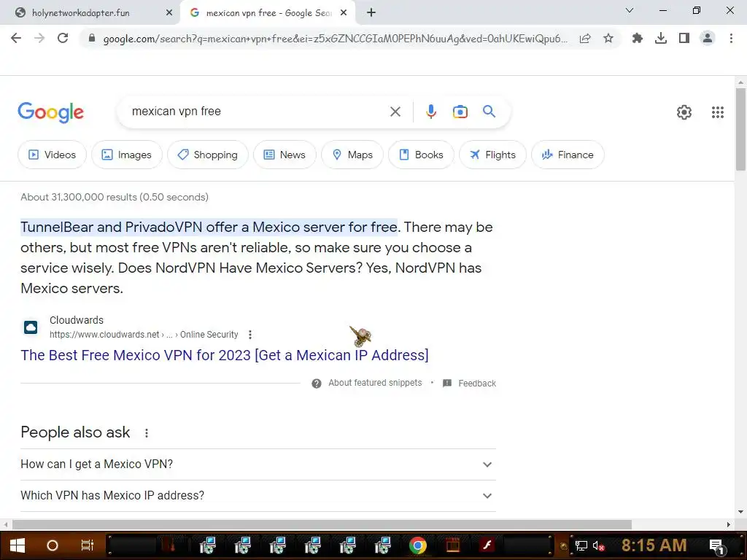Open the Google apps grid

[718, 112]
